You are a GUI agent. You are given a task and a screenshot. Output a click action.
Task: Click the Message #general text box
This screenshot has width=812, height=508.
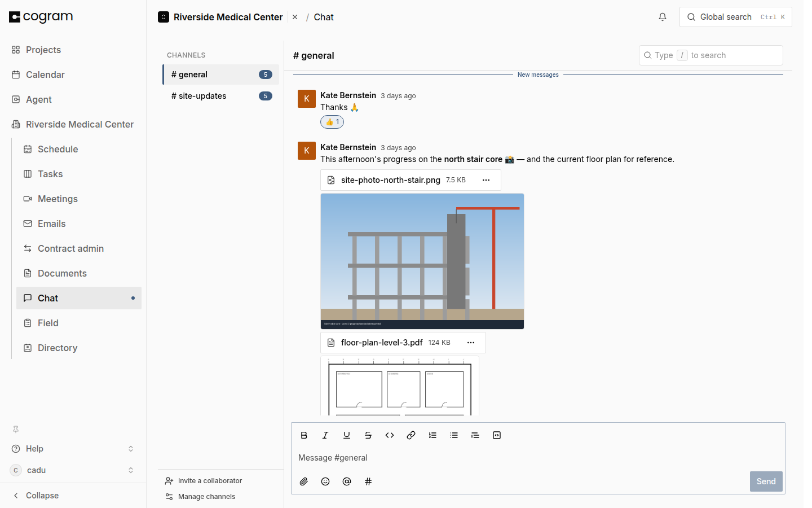tap(538, 458)
